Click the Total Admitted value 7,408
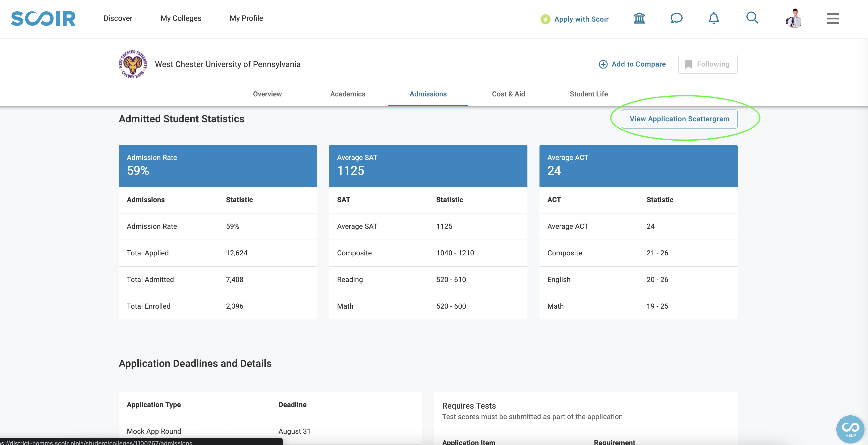 point(235,280)
